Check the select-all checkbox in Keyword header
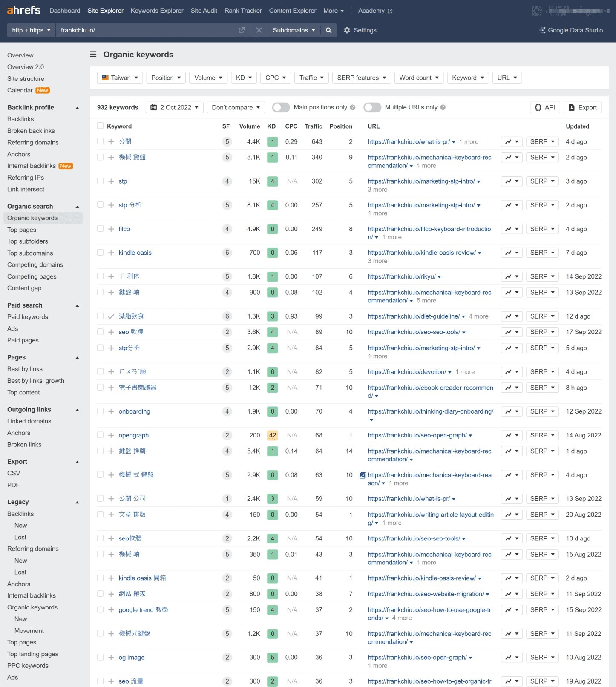Screen dimensions: 616x687 pos(101,126)
